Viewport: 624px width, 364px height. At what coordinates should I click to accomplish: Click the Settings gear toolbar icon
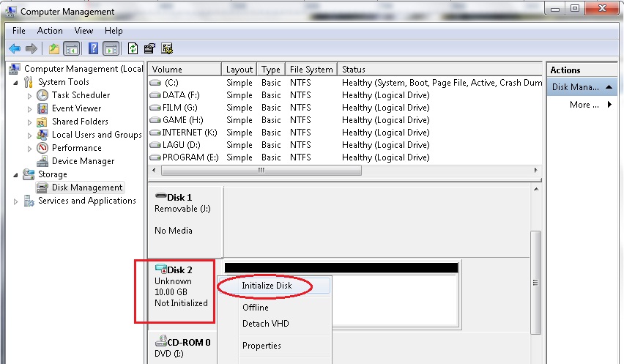tap(167, 48)
